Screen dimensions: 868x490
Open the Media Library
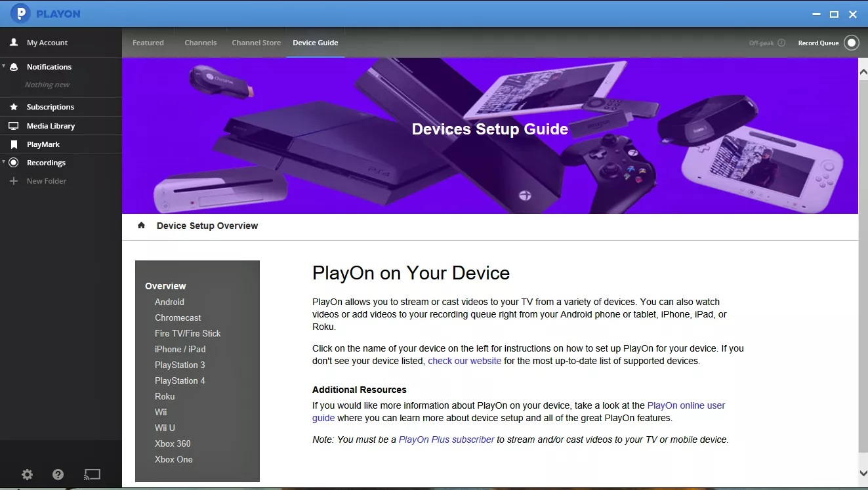[x=51, y=126]
